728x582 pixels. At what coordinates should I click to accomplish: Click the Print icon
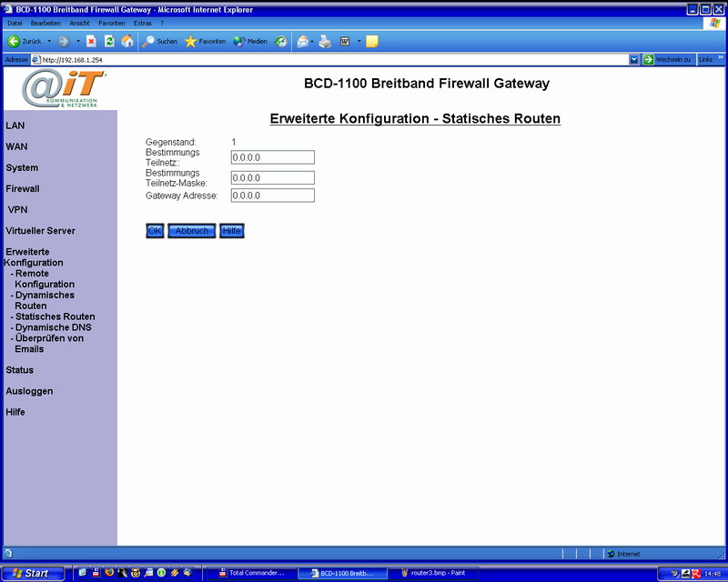(326, 41)
